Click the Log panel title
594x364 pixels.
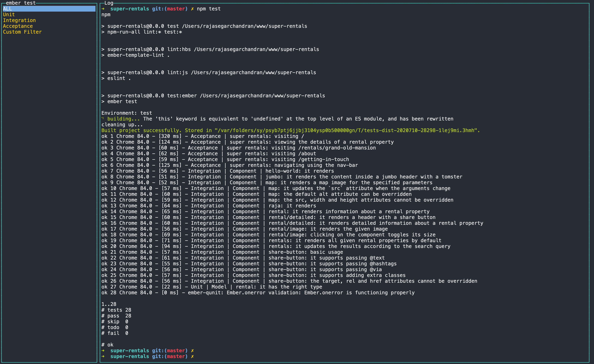[109, 3]
